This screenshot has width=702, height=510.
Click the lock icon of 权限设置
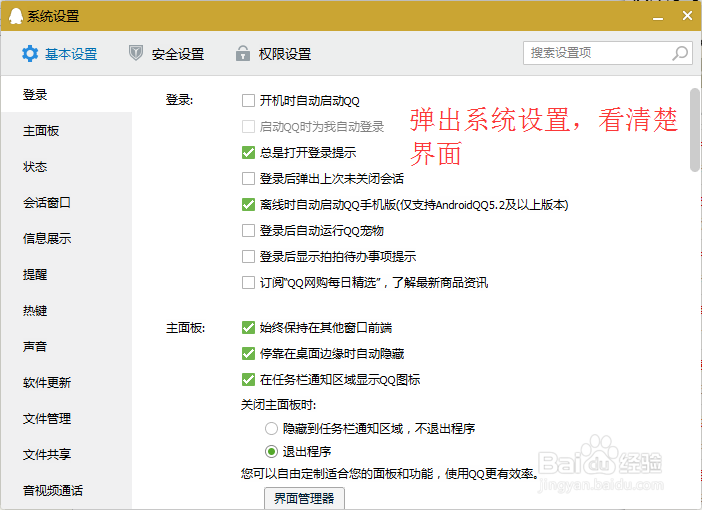pyautogui.click(x=243, y=53)
